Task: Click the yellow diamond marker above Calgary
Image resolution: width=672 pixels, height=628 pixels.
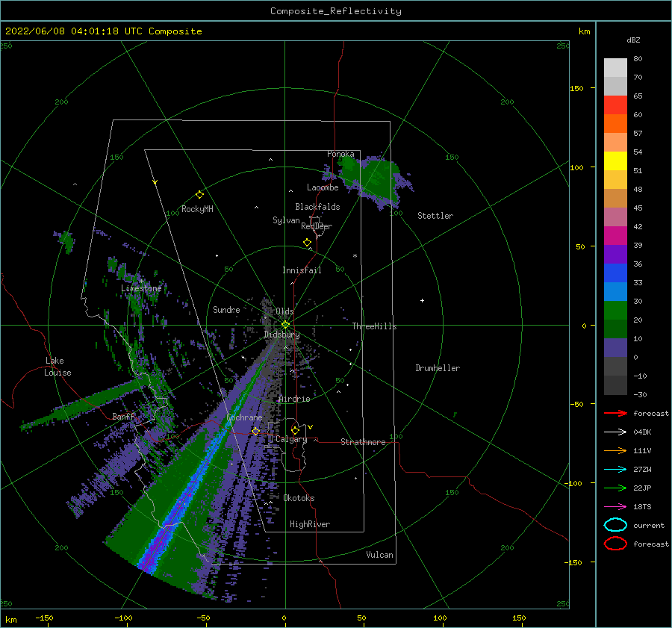Action: pyautogui.click(x=295, y=430)
